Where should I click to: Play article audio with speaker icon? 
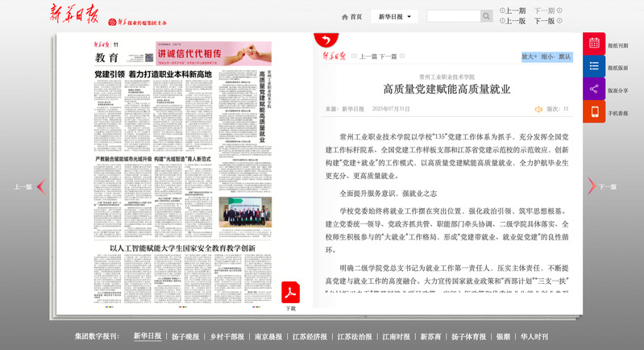[x=538, y=109]
